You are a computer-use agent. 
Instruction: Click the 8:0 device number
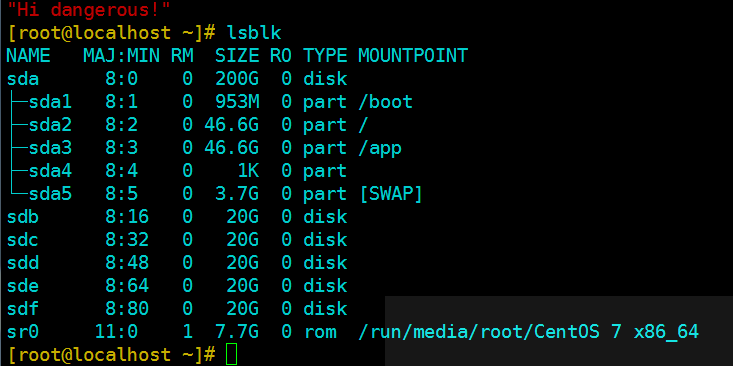pos(122,79)
